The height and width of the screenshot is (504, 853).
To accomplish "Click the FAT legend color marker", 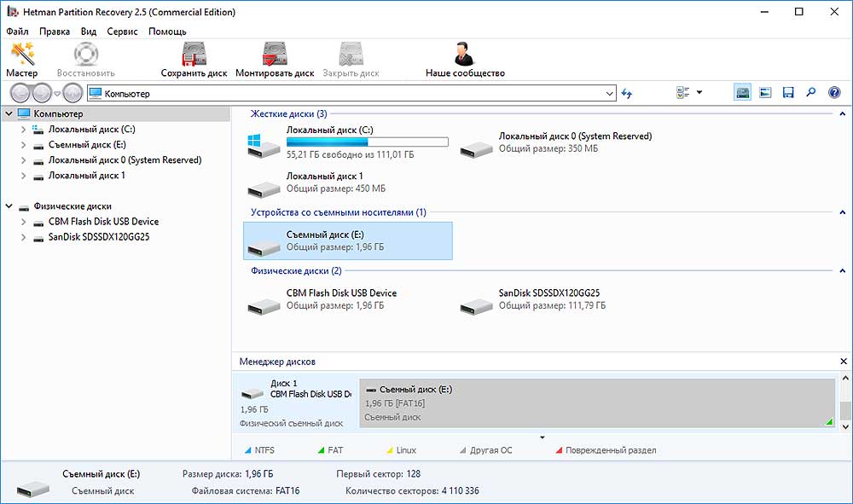I will pyautogui.click(x=321, y=450).
